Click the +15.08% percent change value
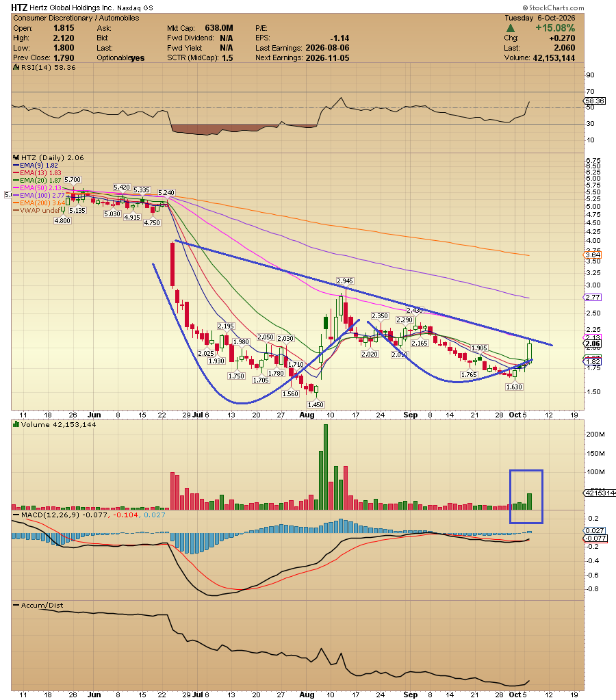Image resolution: width=616 pixels, height=700 pixels. 555,27
